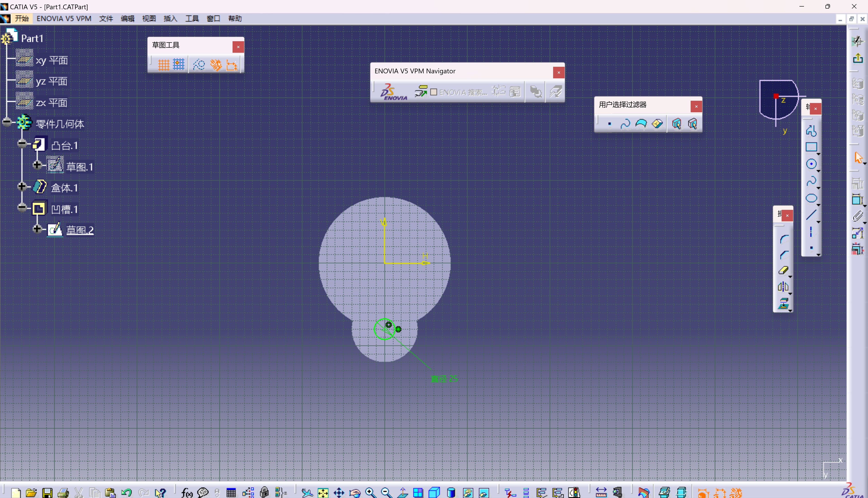Image resolution: width=868 pixels, height=498 pixels.
Task: Select the 直径 25 dimension label
Action: [444, 379]
